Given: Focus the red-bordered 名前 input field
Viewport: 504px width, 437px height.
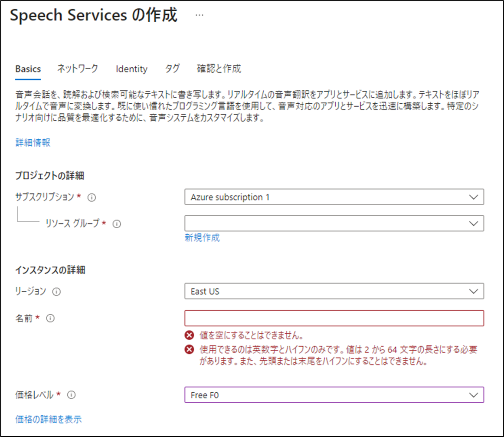Looking at the screenshot, I should 334,318.
